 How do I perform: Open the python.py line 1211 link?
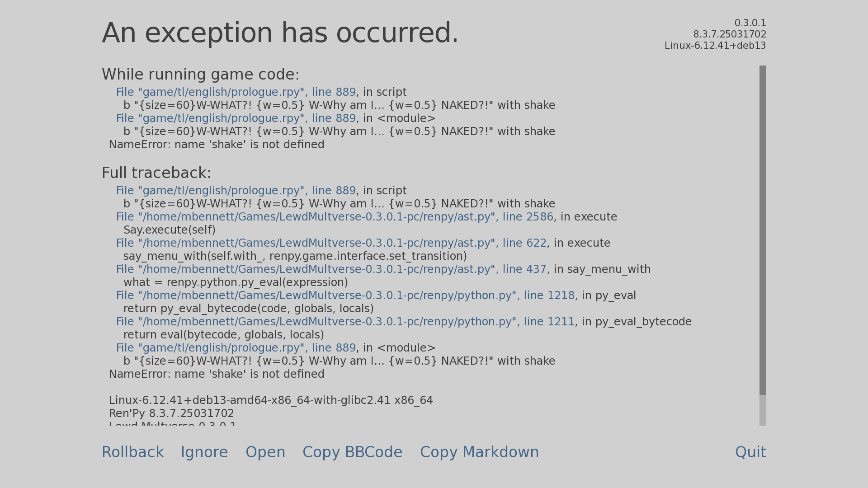(345, 322)
